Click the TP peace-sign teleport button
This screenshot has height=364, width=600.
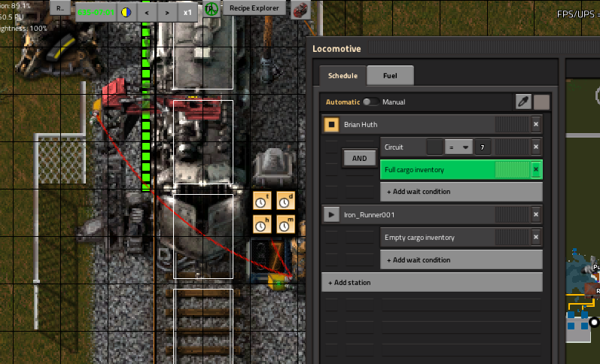(212, 9)
